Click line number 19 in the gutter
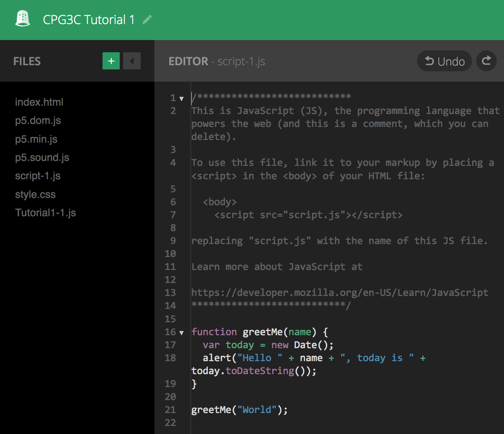This screenshot has height=434, width=504. pyautogui.click(x=170, y=384)
